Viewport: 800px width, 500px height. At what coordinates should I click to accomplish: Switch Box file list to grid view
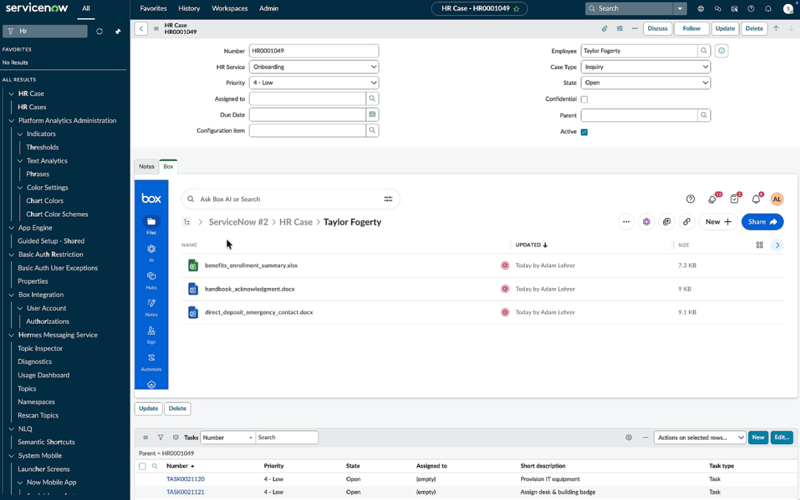(759, 245)
